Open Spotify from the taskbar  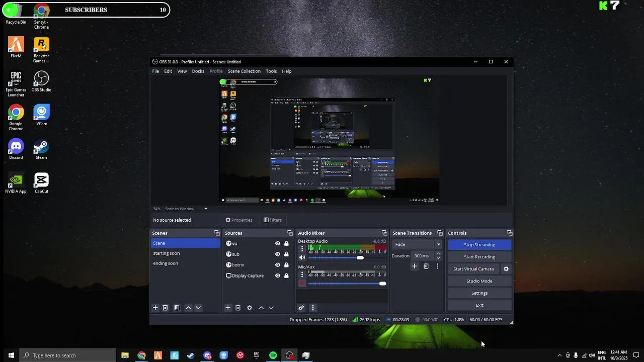(273, 355)
